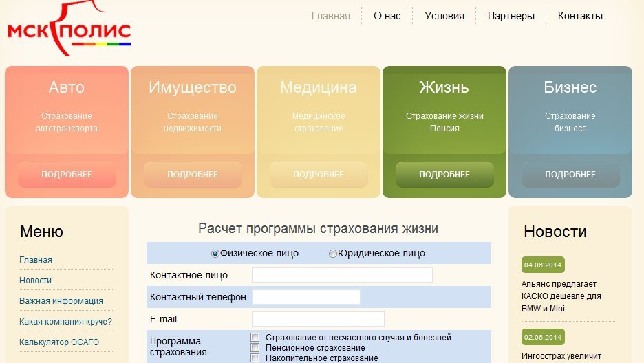Image resolution: width=644 pixels, height=363 pixels.
Task: Click ПОДРОБНЕЕ button under Имущество
Action: click(193, 175)
